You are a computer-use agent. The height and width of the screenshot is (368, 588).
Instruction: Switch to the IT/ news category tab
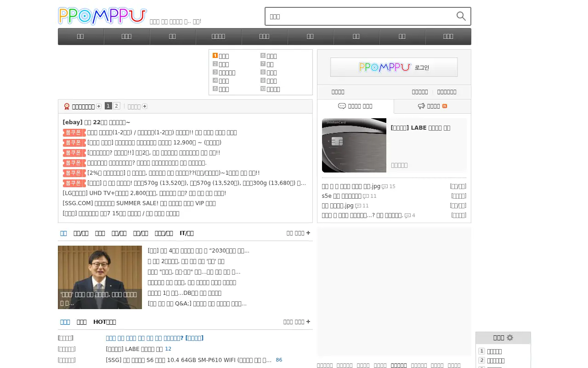tap(187, 233)
